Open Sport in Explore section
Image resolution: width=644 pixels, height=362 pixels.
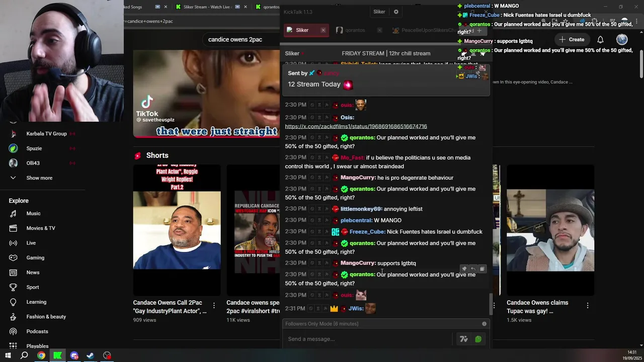point(33,287)
